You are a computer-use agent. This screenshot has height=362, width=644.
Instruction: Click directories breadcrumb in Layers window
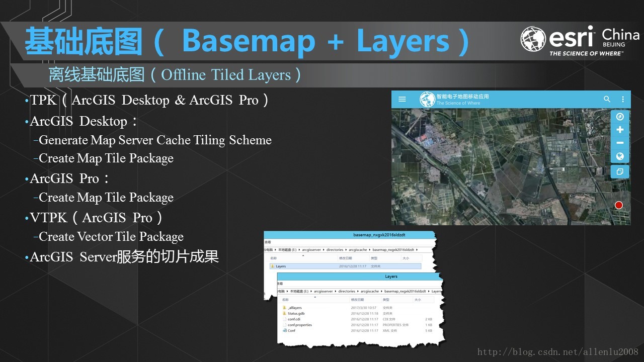[347, 291]
